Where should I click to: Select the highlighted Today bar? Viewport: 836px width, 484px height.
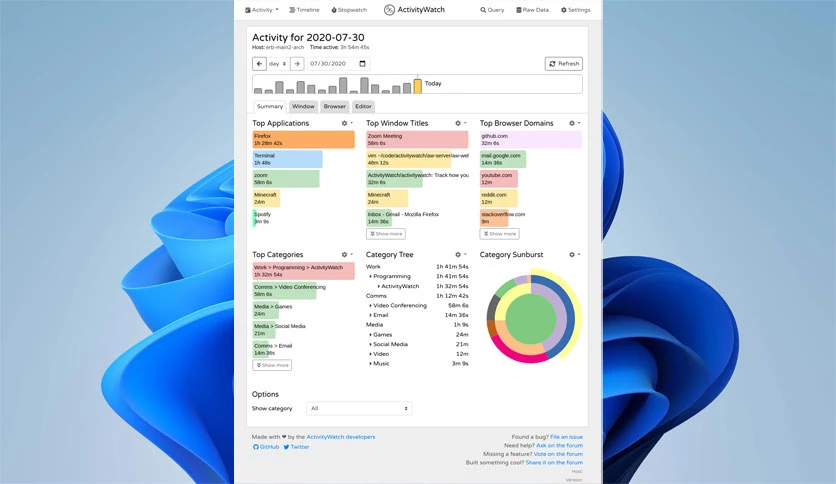pos(418,86)
